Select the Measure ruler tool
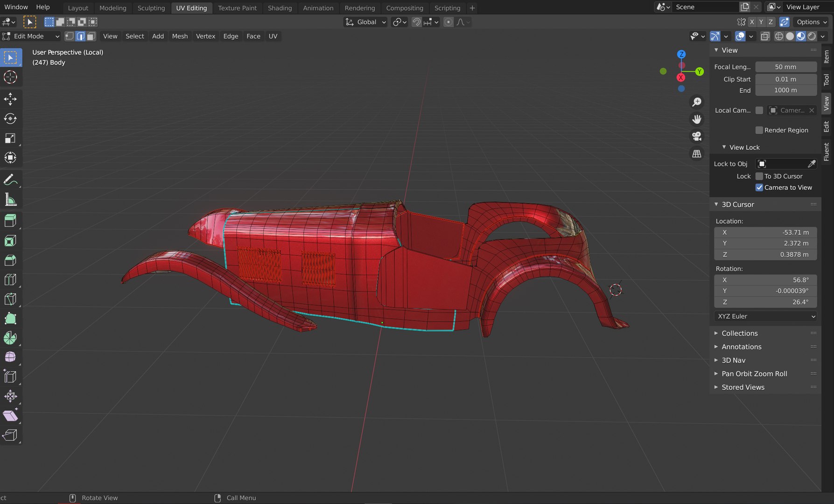 coord(10,199)
